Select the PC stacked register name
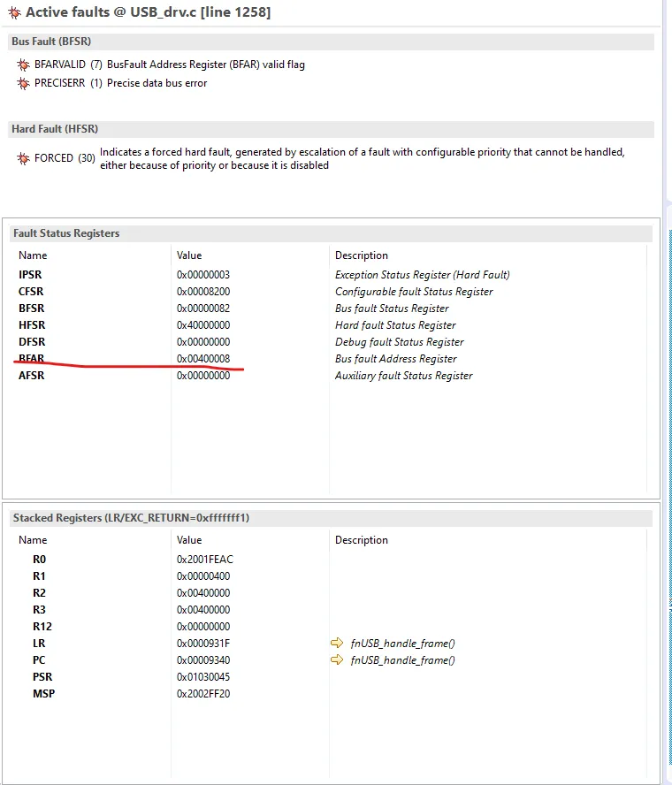This screenshot has width=672, height=785. click(x=39, y=660)
